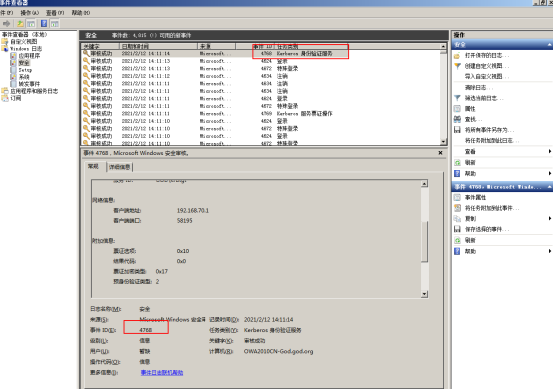Click the 刷新 icon under 事件 4768 actions

[457, 240]
